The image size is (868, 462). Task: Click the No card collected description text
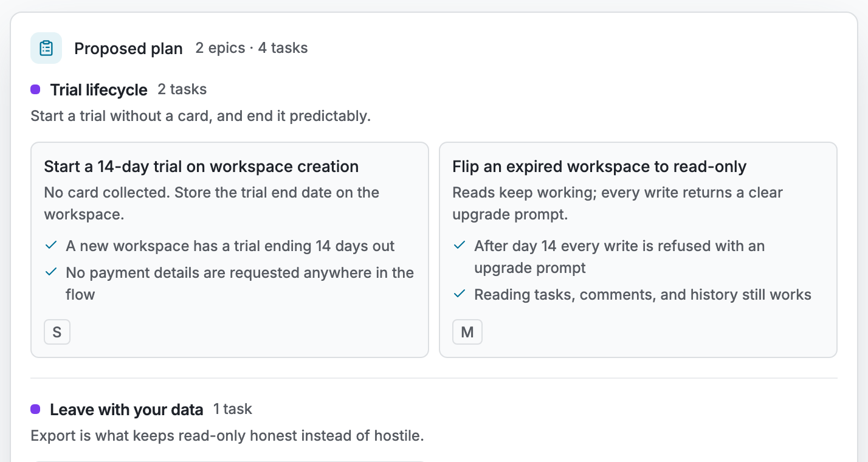212,203
